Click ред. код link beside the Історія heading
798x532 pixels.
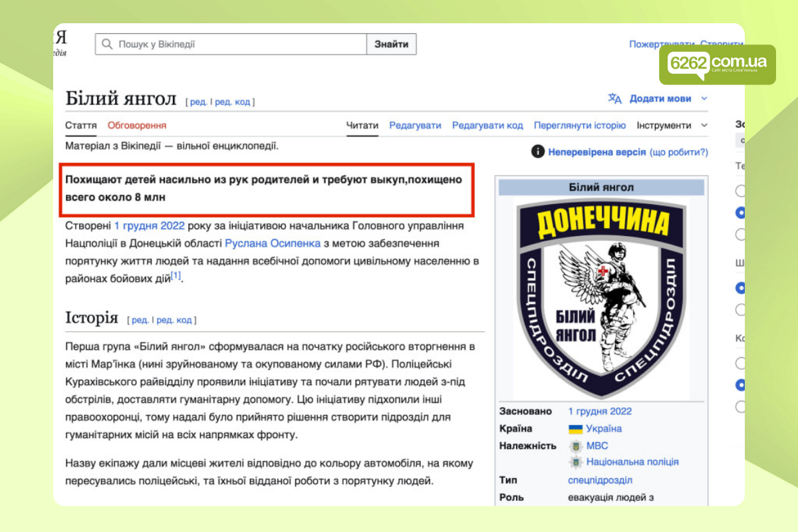coord(174,320)
